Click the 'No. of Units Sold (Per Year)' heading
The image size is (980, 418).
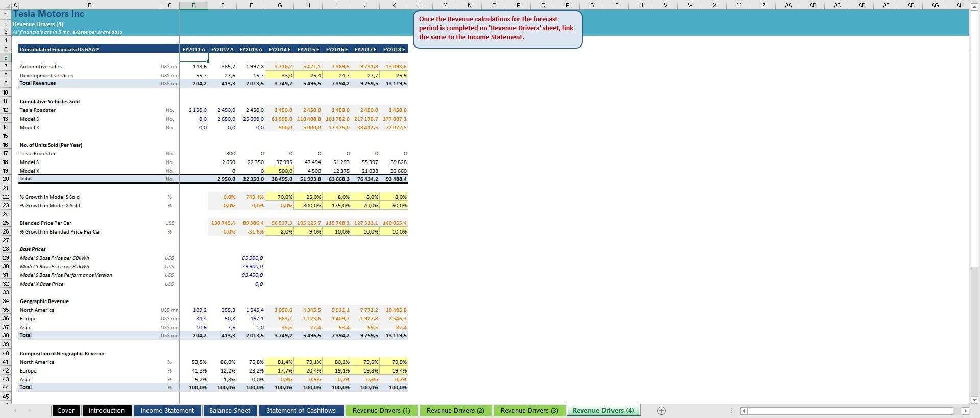click(x=51, y=145)
